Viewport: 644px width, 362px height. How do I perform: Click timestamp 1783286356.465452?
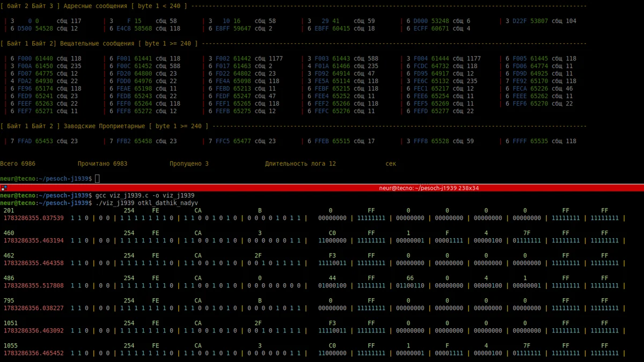(x=34, y=353)
